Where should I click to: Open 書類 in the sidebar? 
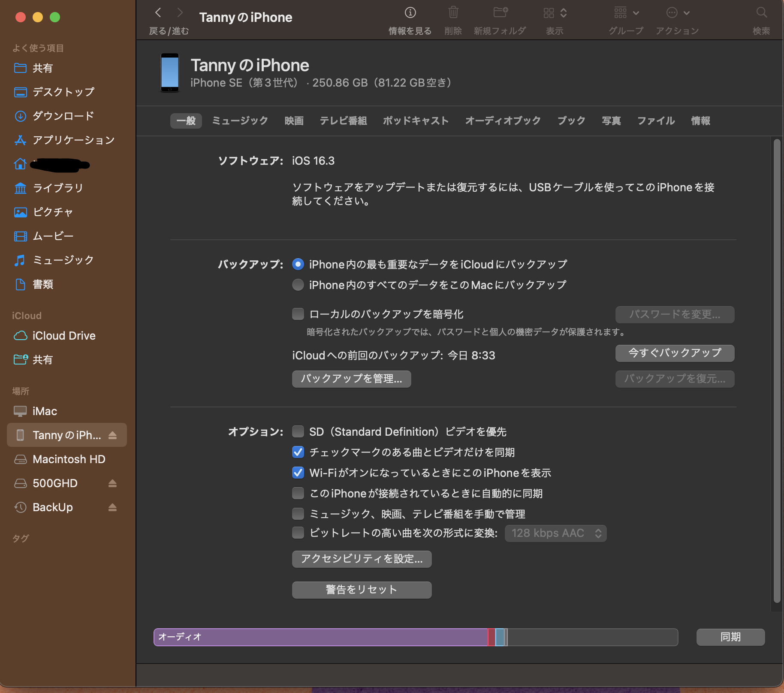point(33,284)
